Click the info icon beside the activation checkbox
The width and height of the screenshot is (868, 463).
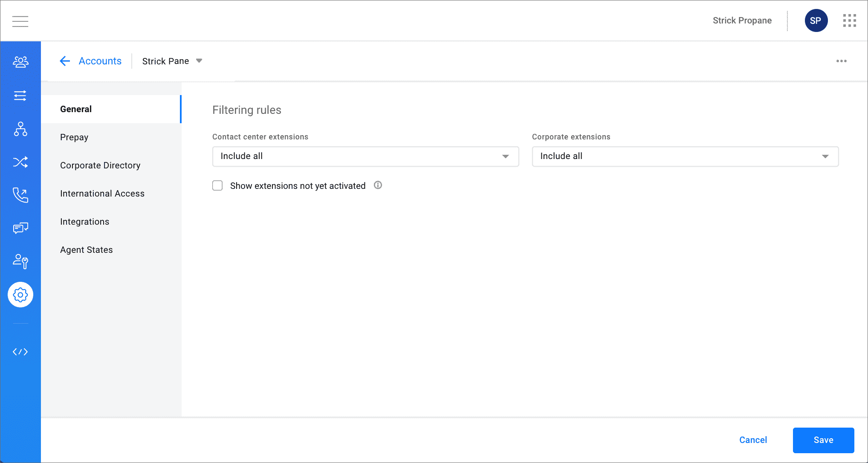tap(378, 185)
